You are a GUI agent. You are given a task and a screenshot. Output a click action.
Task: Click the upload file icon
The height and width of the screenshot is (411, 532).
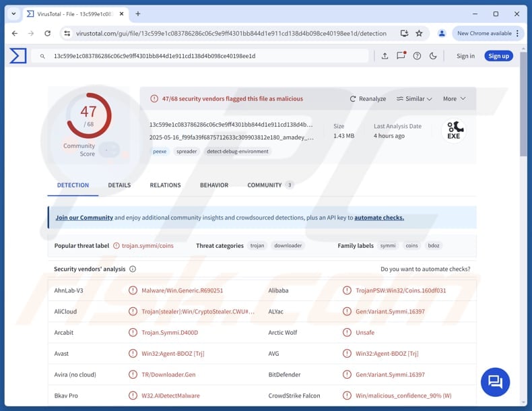point(385,56)
